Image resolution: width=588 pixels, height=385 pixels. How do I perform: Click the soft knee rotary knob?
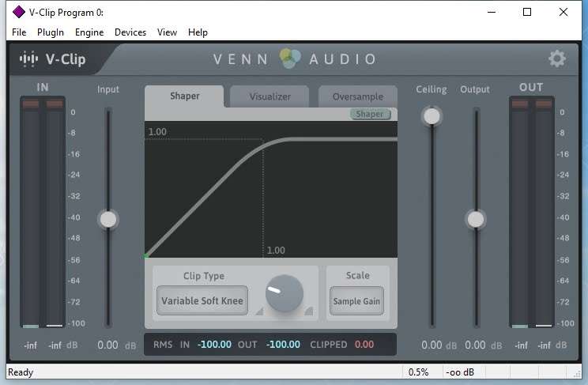285,293
